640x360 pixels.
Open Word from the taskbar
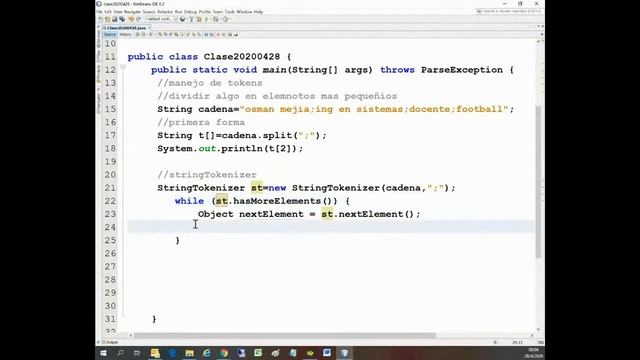327,353
